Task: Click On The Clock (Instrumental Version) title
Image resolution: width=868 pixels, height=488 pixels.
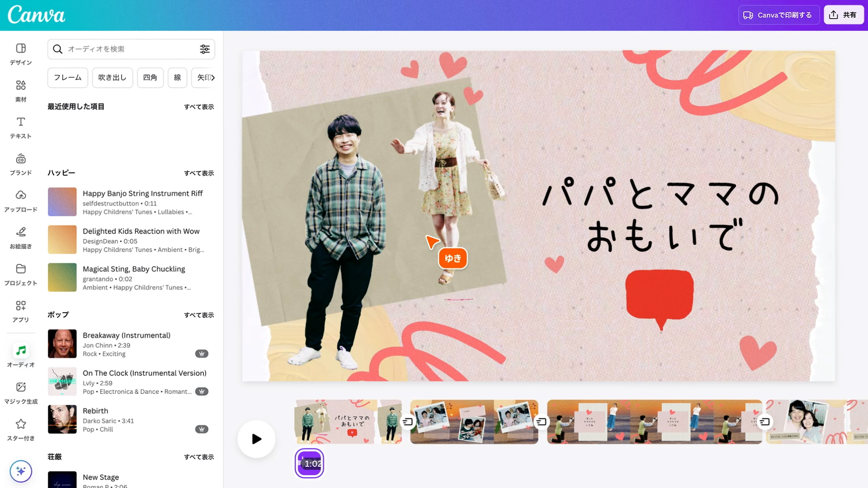Action: (145, 373)
